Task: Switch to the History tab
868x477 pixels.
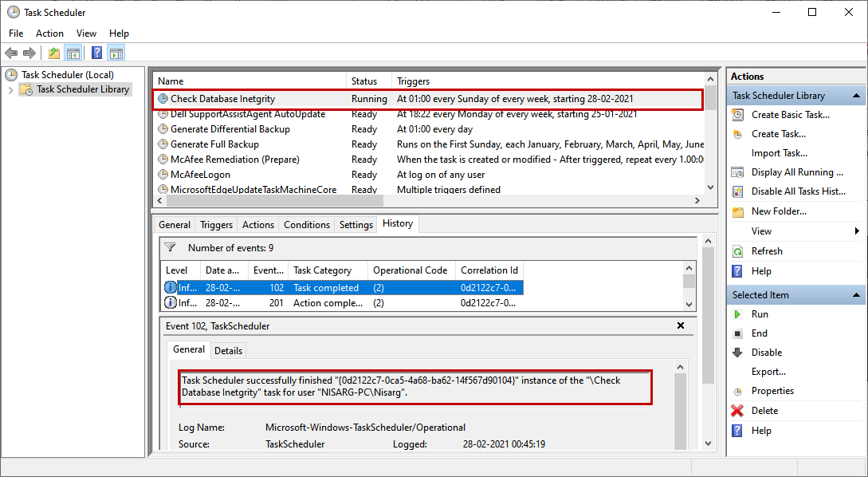Action: coord(398,223)
